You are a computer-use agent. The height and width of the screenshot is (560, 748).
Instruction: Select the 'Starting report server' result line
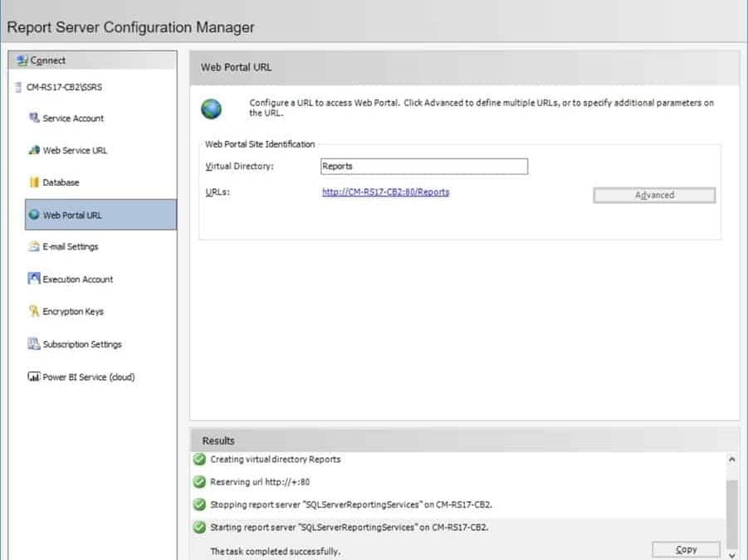(350, 528)
